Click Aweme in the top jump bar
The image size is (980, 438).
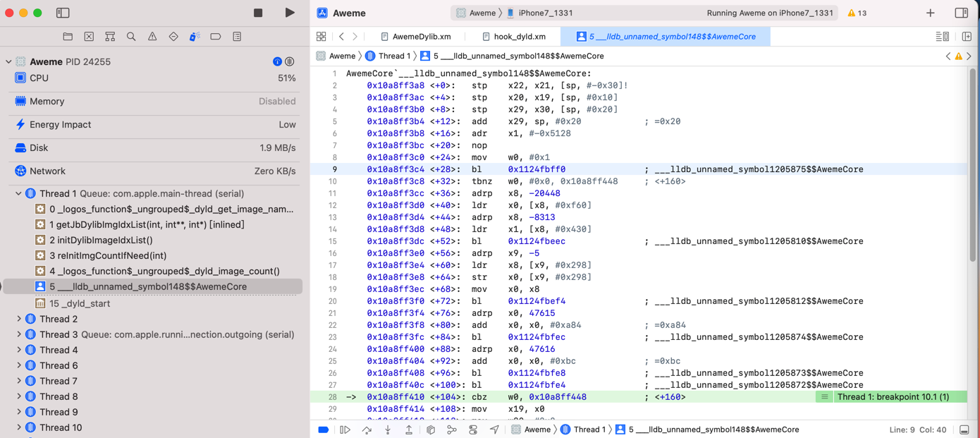click(336, 56)
